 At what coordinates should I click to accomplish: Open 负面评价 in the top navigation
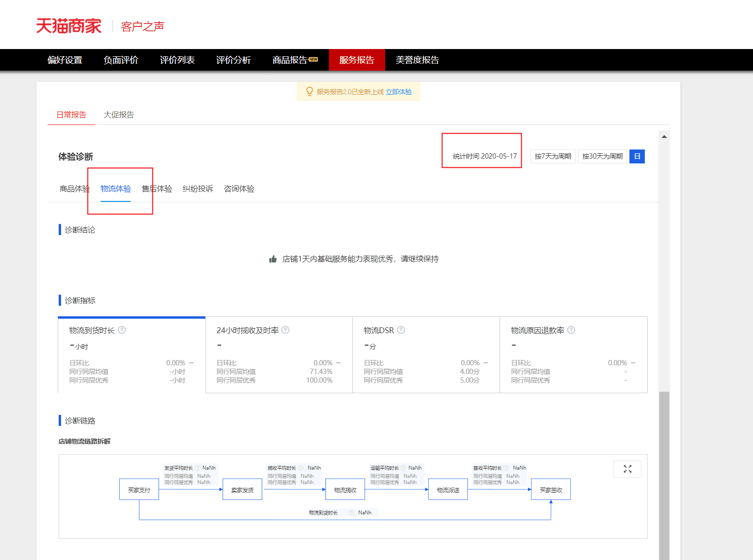pos(121,60)
